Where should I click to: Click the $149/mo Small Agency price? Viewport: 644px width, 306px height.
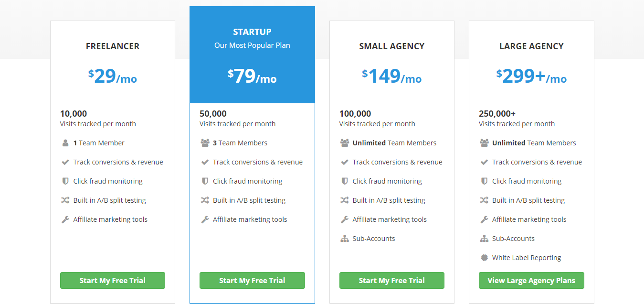[391, 76]
